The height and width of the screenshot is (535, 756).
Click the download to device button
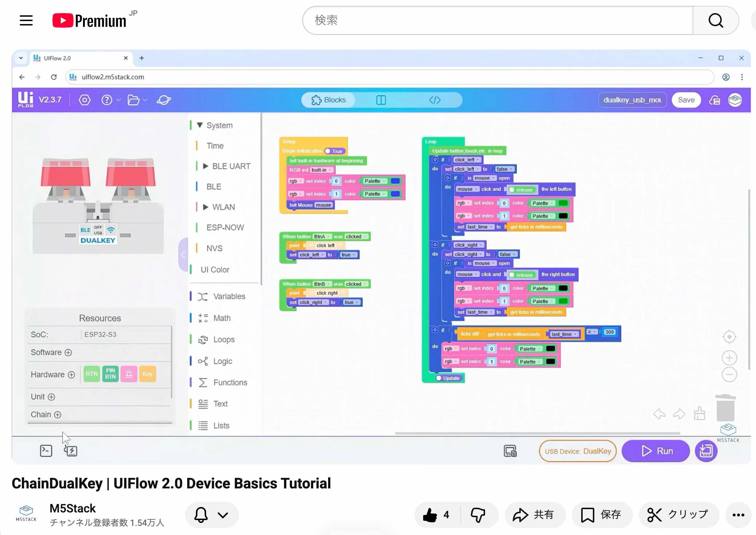(x=706, y=451)
